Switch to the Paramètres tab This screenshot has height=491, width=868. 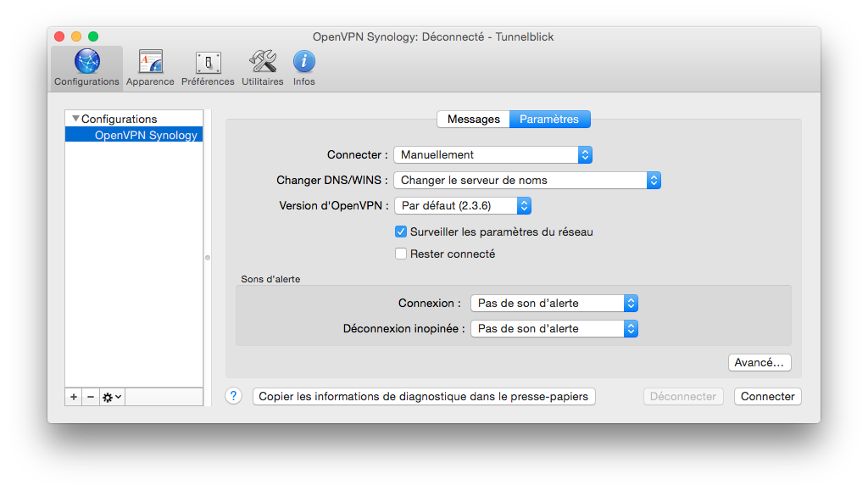[x=549, y=119]
